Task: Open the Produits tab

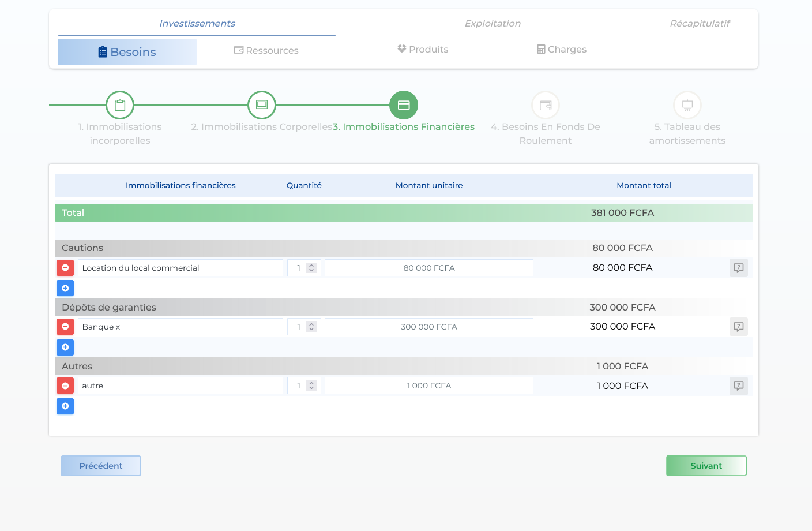Action: (x=423, y=50)
